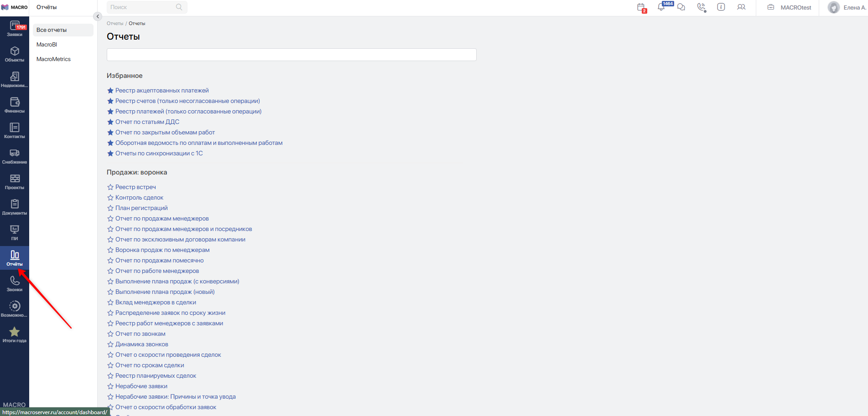
Task: Select MacroMetrics in the reports menu
Action: (53, 59)
